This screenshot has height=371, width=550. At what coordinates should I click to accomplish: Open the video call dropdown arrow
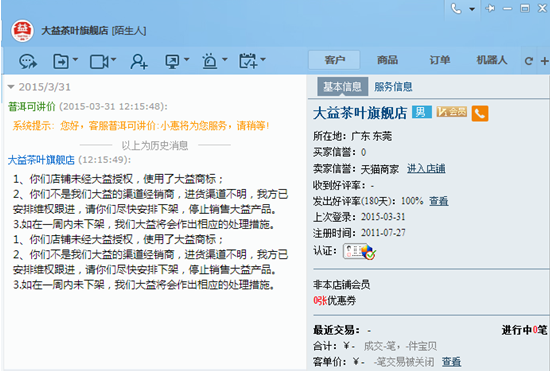pos(114,60)
